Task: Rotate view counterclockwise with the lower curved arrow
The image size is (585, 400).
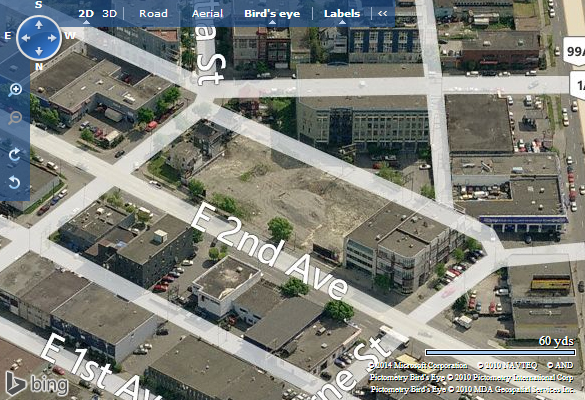Action: (14, 183)
